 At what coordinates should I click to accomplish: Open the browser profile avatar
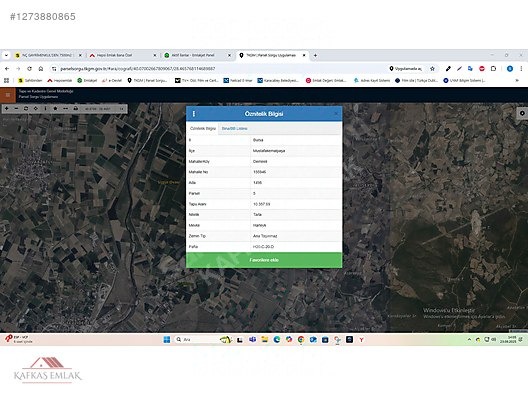click(x=510, y=69)
